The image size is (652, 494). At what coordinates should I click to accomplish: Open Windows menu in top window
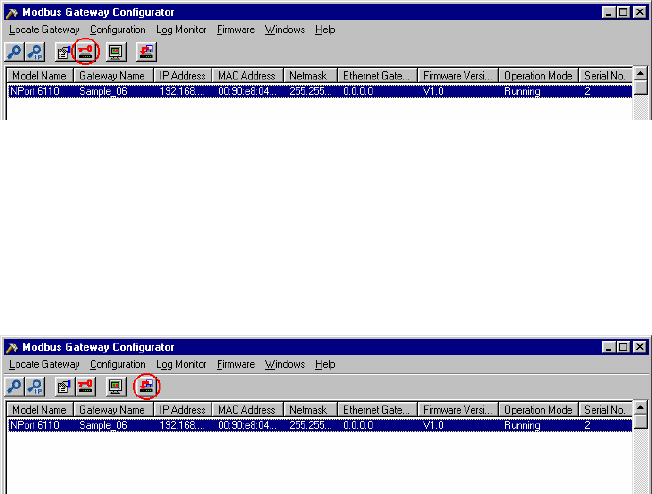tap(285, 30)
